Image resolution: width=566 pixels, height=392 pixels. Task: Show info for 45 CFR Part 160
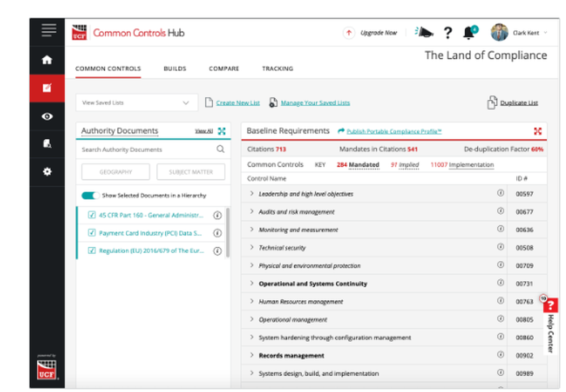217,216
